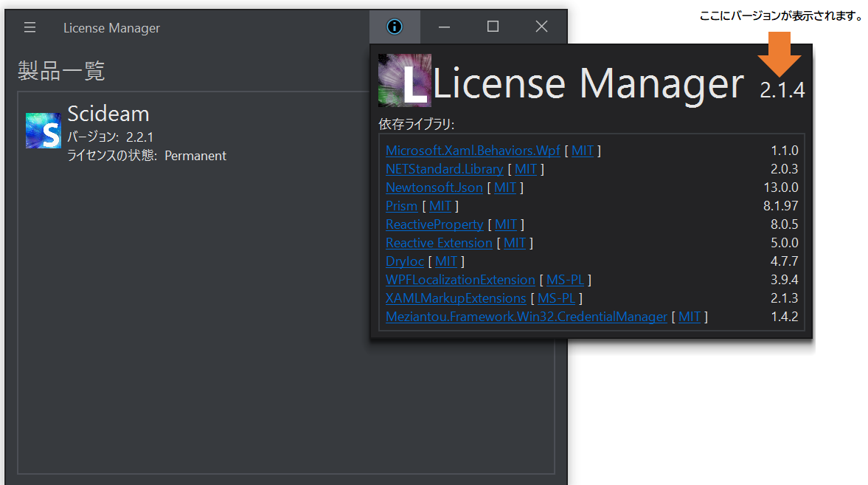Click version 1.1.0 of Microsoft.Xaml.Behaviors.Wpf

tap(785, 151)
